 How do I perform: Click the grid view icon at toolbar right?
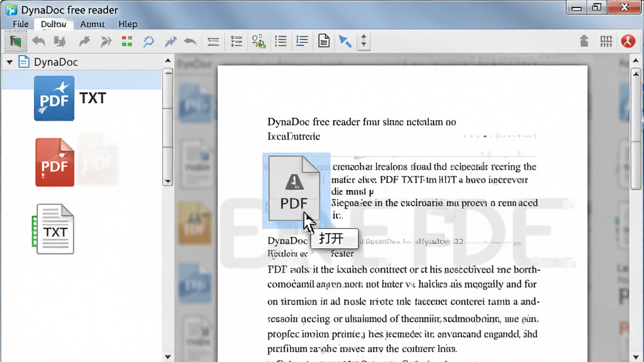(606, 41)
